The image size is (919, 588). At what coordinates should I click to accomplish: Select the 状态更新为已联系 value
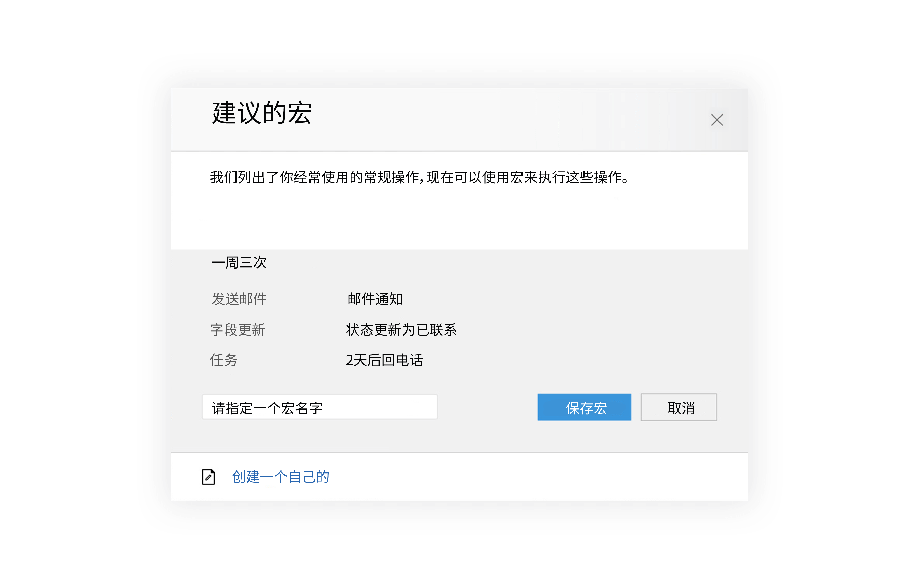(401, 329)
